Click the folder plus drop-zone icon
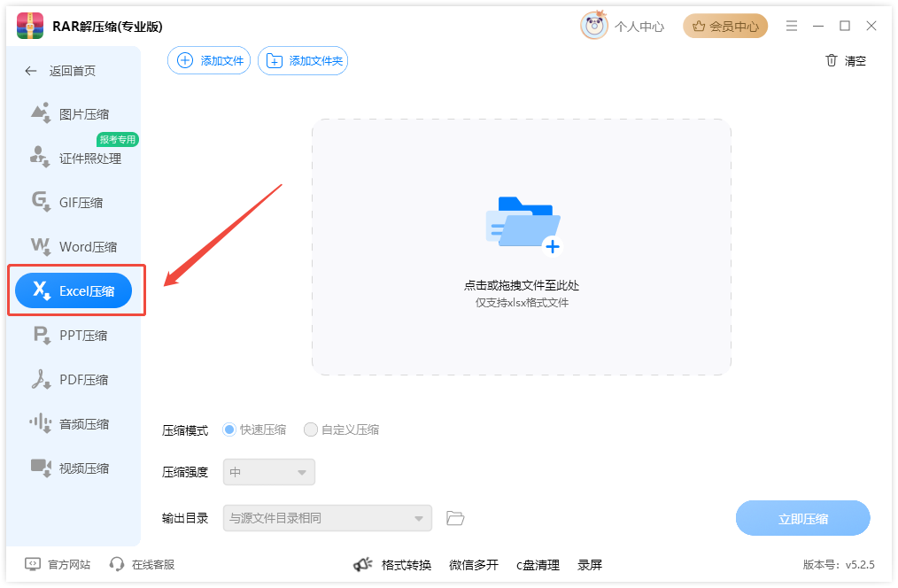The height and width of the screenshot is (588, 898). [x=523, y=226]
